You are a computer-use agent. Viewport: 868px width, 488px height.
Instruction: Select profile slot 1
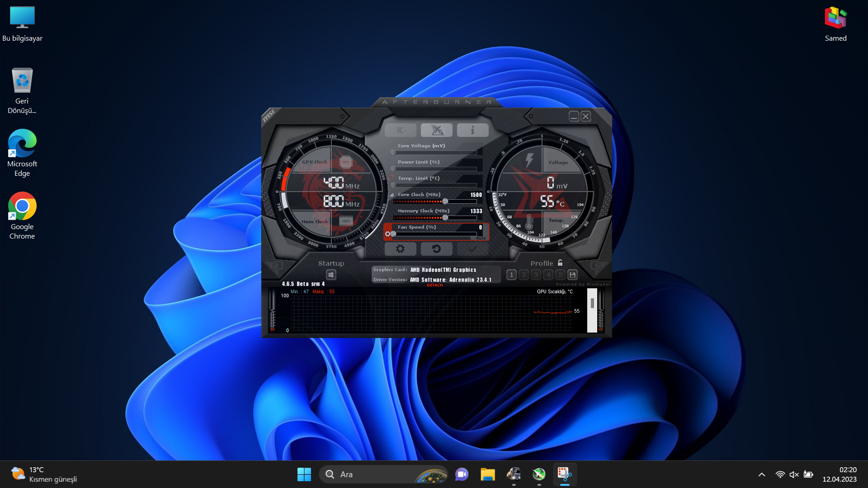tap(511, 275)
